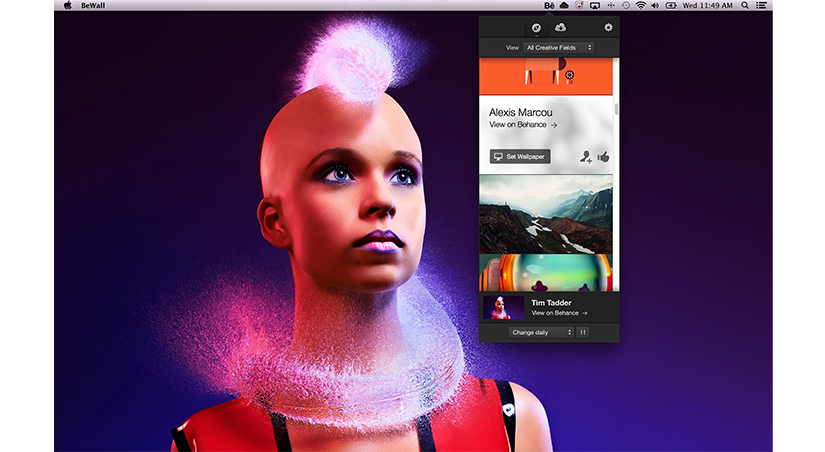Screen dimensions: 825x452
Task: Click the wallpaper list scrollbar handle
Action: tap(616, 109)
